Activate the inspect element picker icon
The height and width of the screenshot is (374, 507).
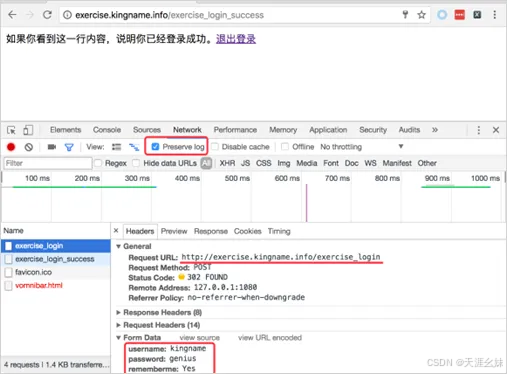tap(11, 130)
